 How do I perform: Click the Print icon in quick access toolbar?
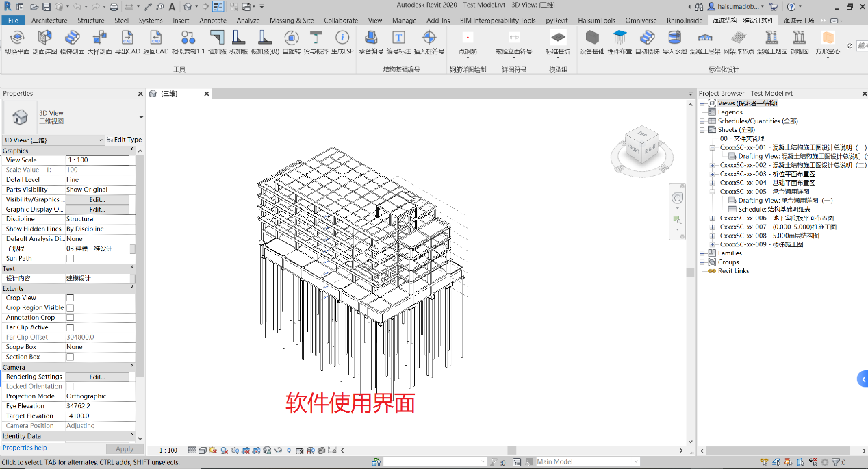[114, 7]
